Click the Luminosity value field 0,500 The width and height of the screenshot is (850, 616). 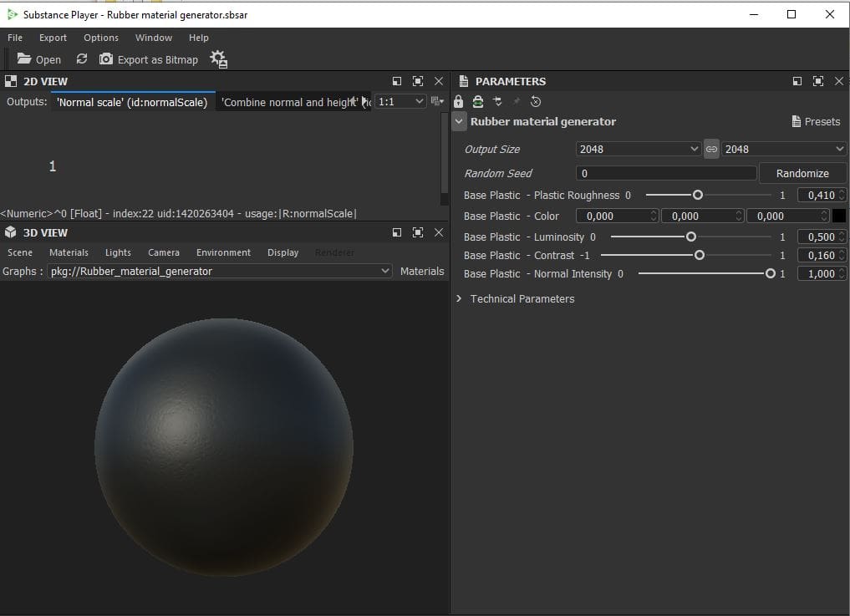(x=822, y=237)
